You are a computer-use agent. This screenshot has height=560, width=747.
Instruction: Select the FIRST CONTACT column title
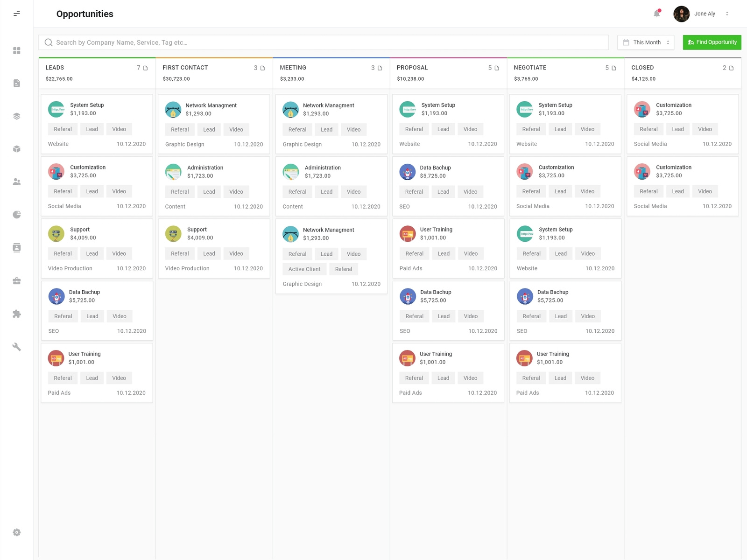(x=185, y=68)
